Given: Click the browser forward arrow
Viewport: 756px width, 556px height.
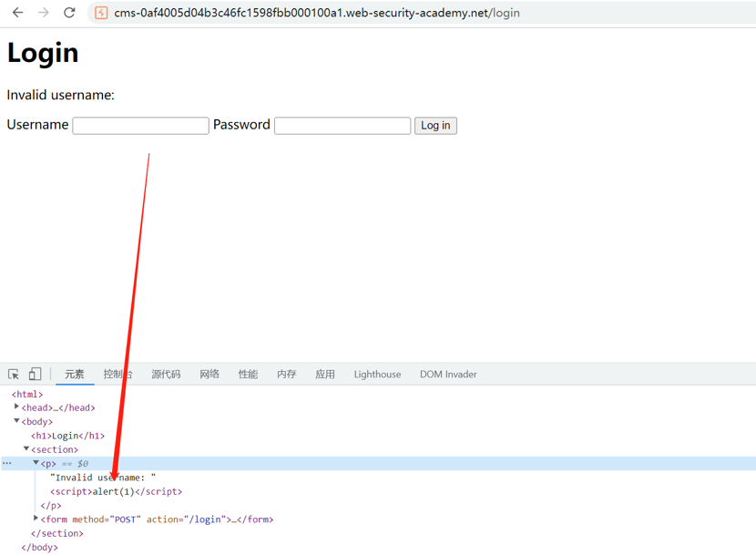Looking at the screenshot, I should pyautogui.click(x=44, y=13).
